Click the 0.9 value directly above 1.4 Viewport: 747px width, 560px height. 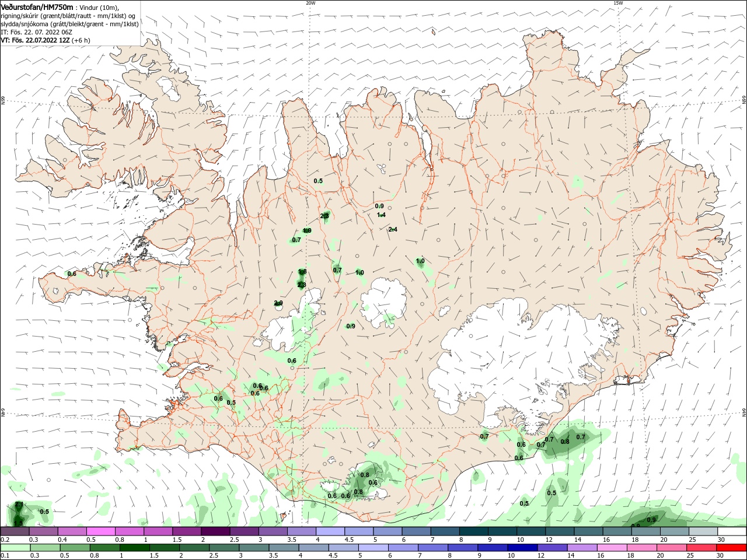coord(379,206)
